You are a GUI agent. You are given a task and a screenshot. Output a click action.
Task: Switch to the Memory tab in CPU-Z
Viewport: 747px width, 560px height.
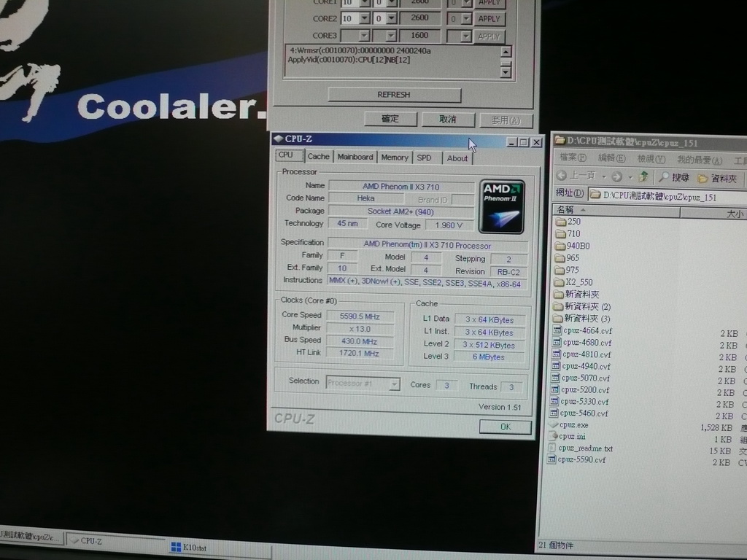(x=395, y=157)
